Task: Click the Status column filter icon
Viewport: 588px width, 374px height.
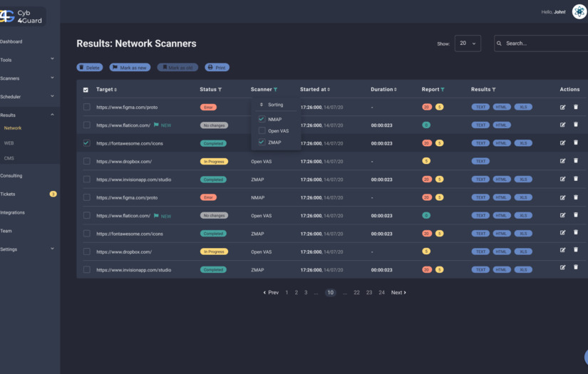Action: click(x=220, y=90)
